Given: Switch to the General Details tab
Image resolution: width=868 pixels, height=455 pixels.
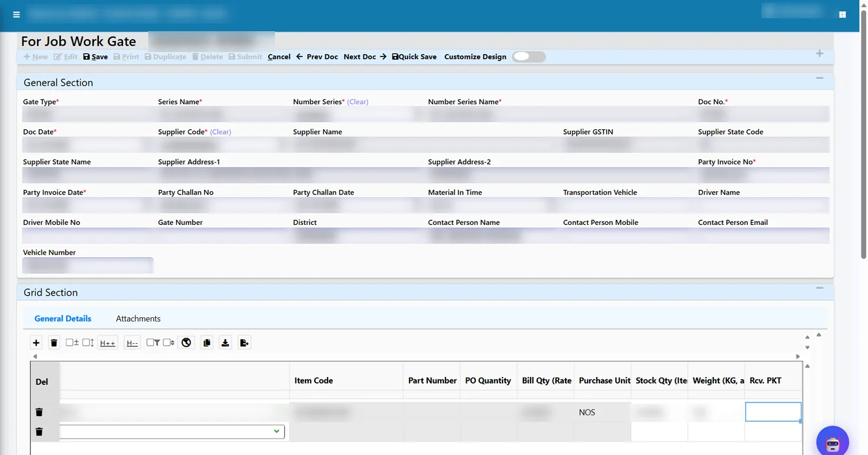Looking at the screenshot, I should pos(63,318).
